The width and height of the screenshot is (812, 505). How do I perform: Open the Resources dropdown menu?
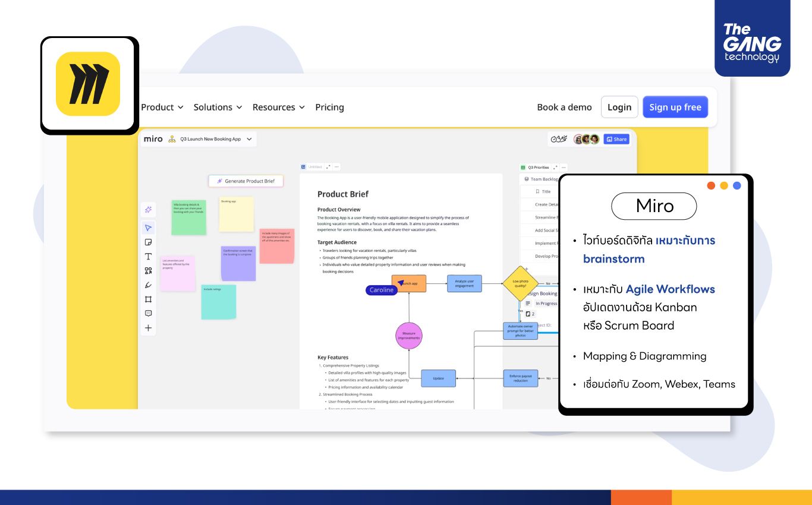coord(278,108)
